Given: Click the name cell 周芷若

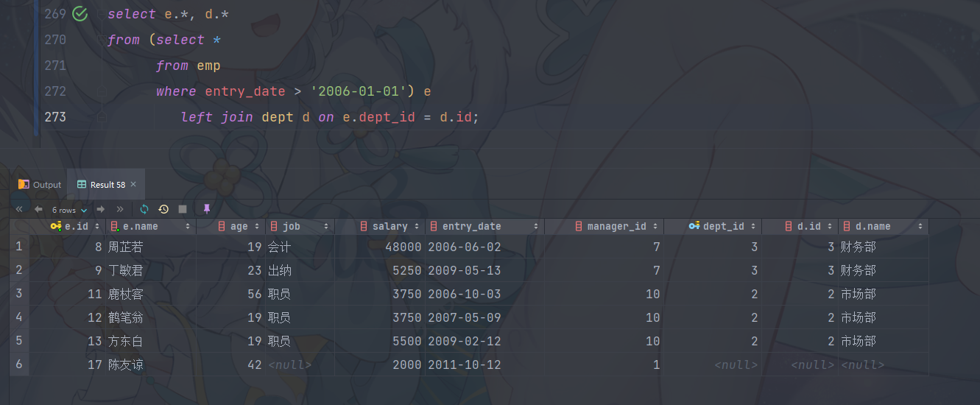Looking at the screenshot, I should coord(151,247).
